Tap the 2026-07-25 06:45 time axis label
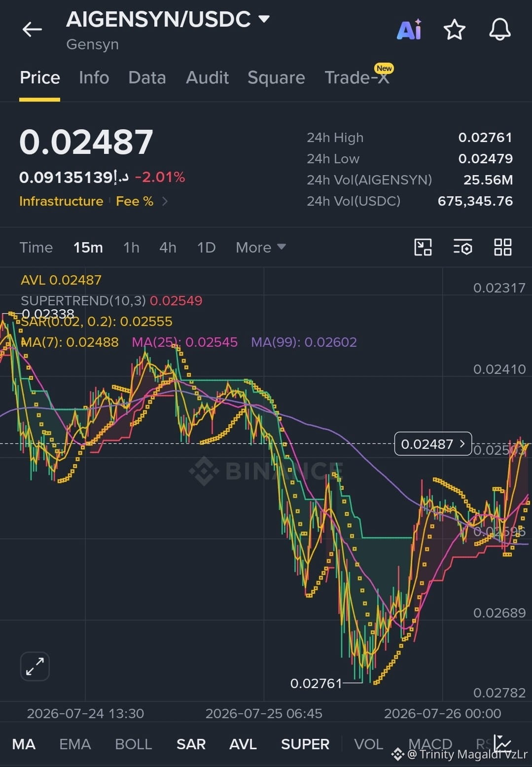Screen dimensions: 532x767 tap(264, 713)
